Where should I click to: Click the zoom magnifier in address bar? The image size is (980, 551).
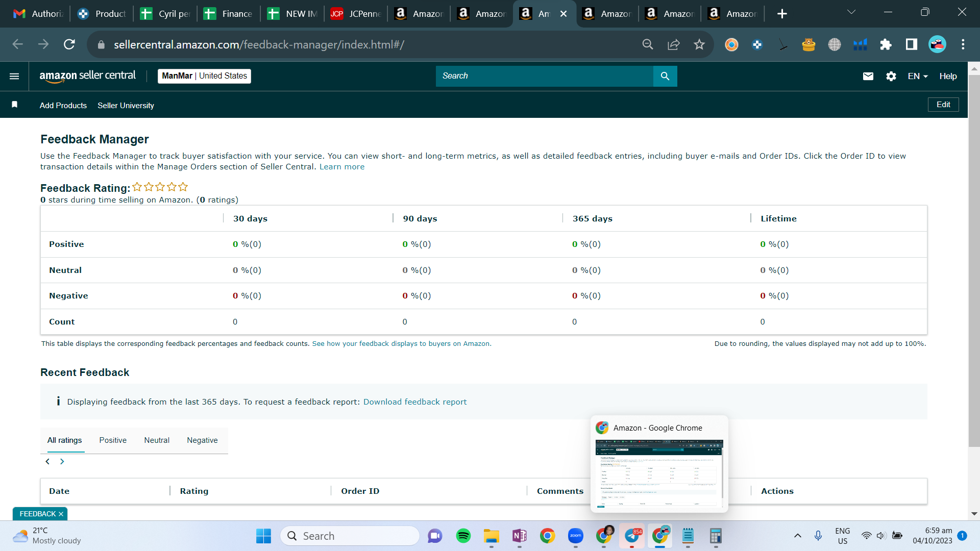coord(648,44)
